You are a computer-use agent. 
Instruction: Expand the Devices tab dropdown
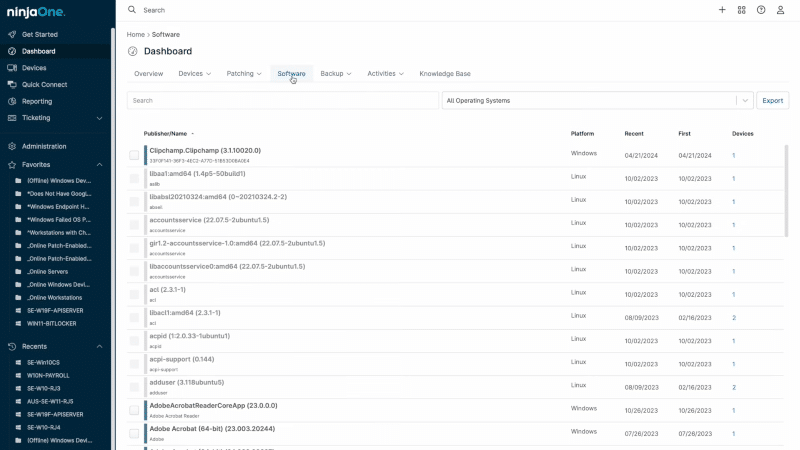point(209,74)
